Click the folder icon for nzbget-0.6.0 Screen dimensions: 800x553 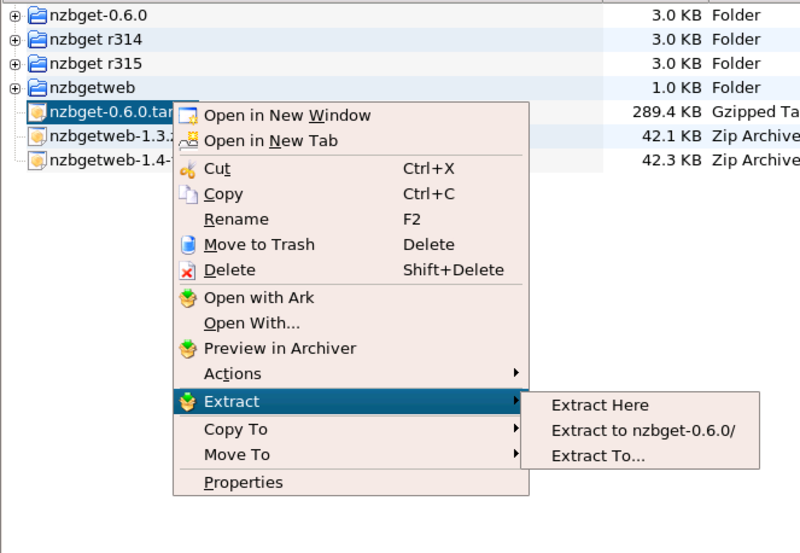click(x=37, y=16)
